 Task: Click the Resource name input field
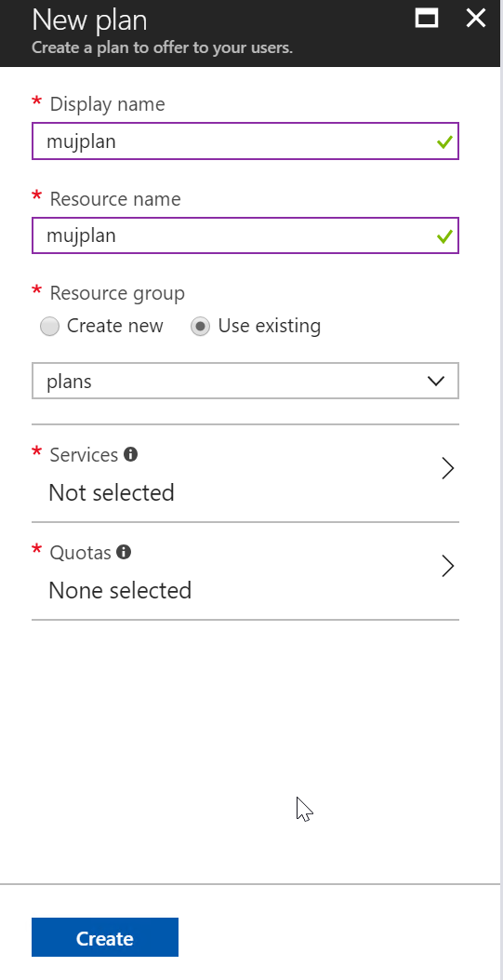tap(245, 235)
